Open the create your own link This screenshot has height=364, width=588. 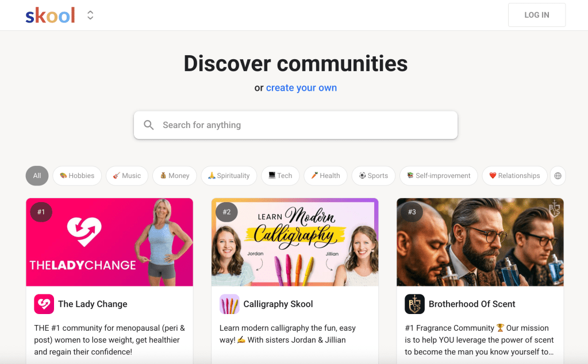click(301, 88)
